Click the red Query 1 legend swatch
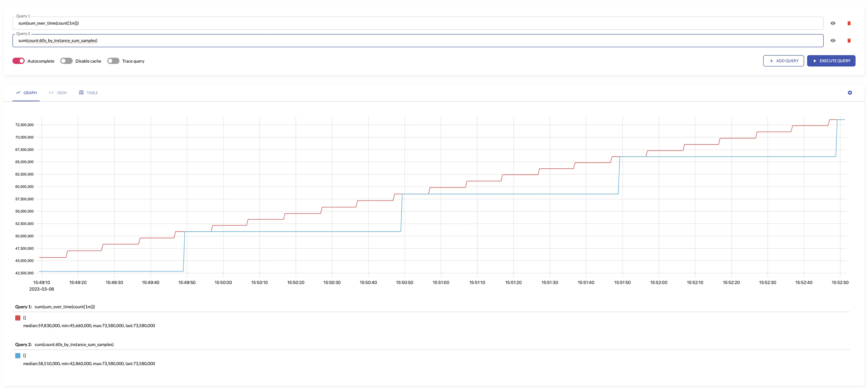The height and width of the screenshot is (390, 868). (18, 318)
